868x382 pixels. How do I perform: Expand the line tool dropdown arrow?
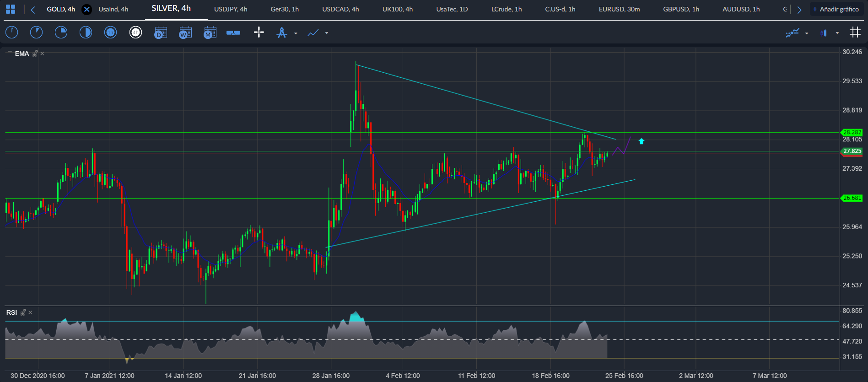tap(327, 33)
